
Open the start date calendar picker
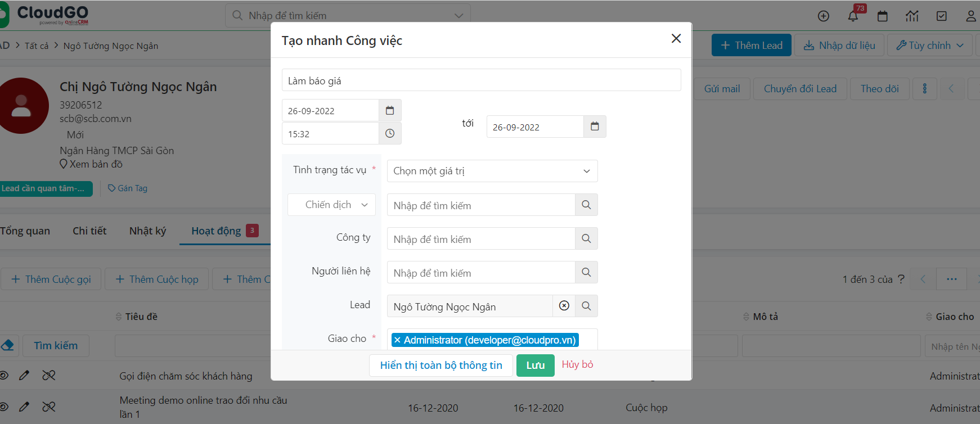coord(390,111)
